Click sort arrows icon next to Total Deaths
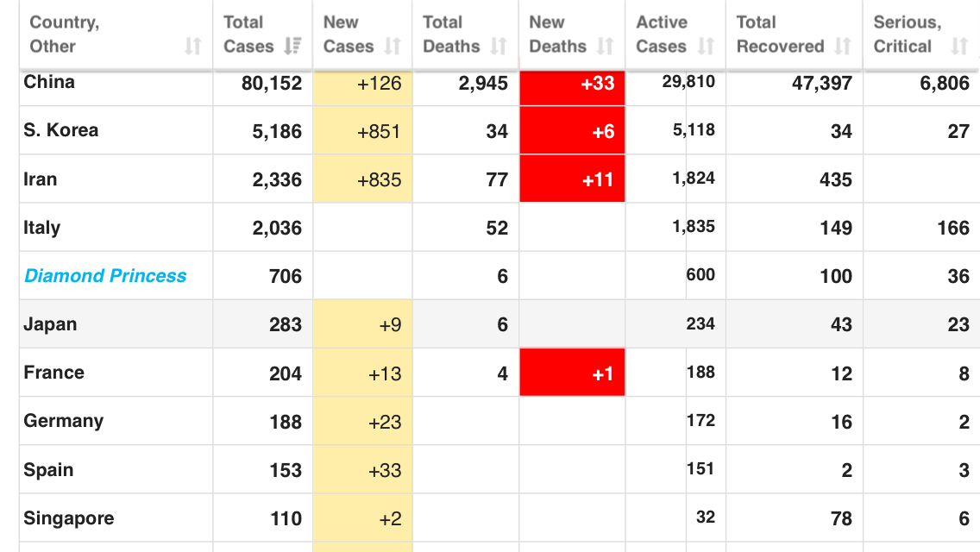This screenshot has width=980, height=552. [499, 47]
